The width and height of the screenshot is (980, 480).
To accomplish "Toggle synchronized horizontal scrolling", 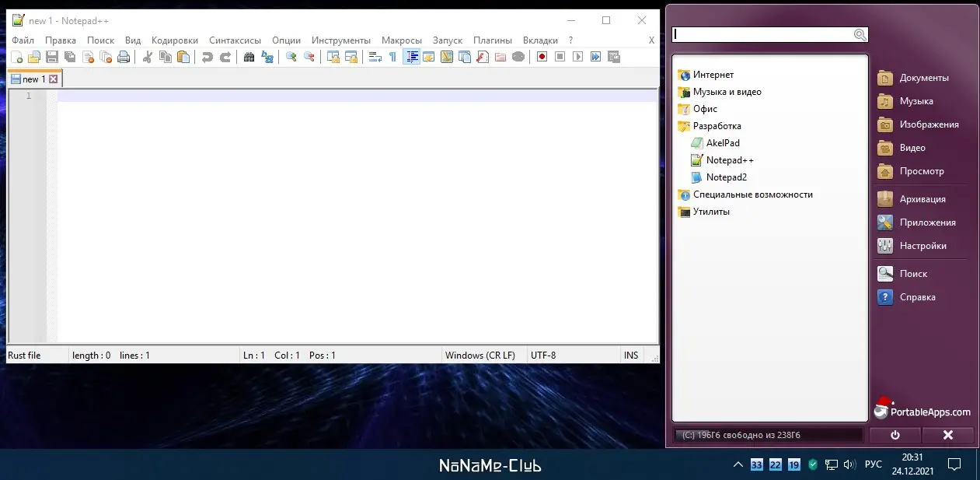I will click(351, 57).
